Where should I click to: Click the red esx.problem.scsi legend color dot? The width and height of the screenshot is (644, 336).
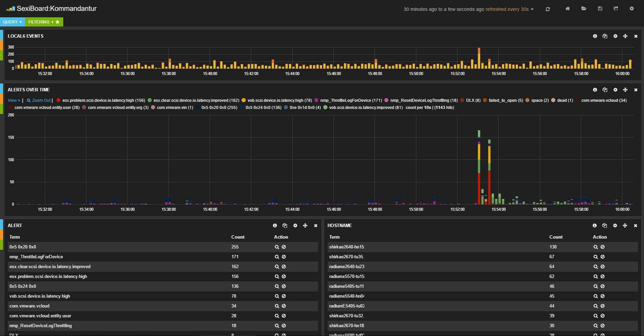click(58, 100)
